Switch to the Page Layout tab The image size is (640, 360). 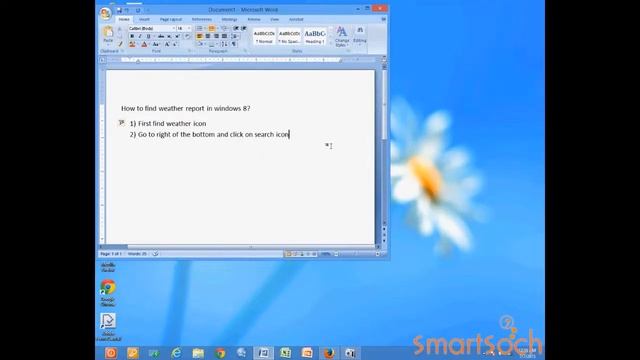(x=171, y=19)
